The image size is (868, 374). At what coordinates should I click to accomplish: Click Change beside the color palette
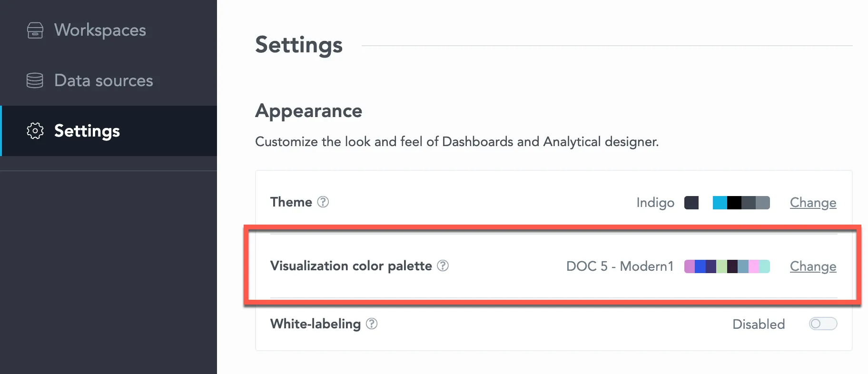(x=813, y=266)
